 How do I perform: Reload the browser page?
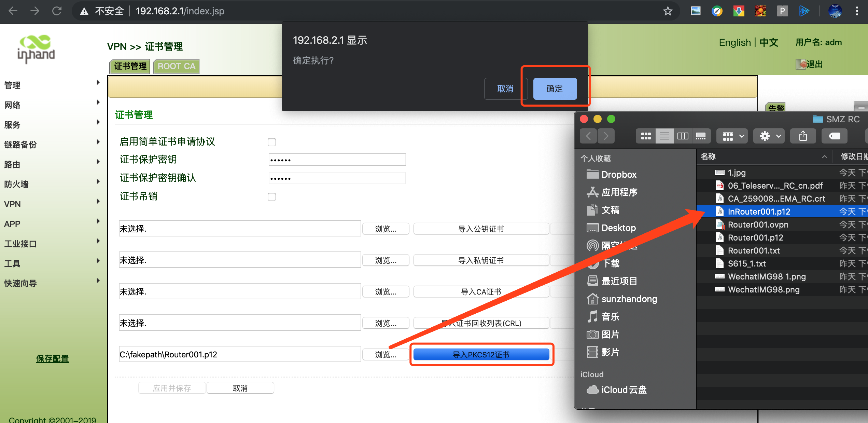(57, 11)
